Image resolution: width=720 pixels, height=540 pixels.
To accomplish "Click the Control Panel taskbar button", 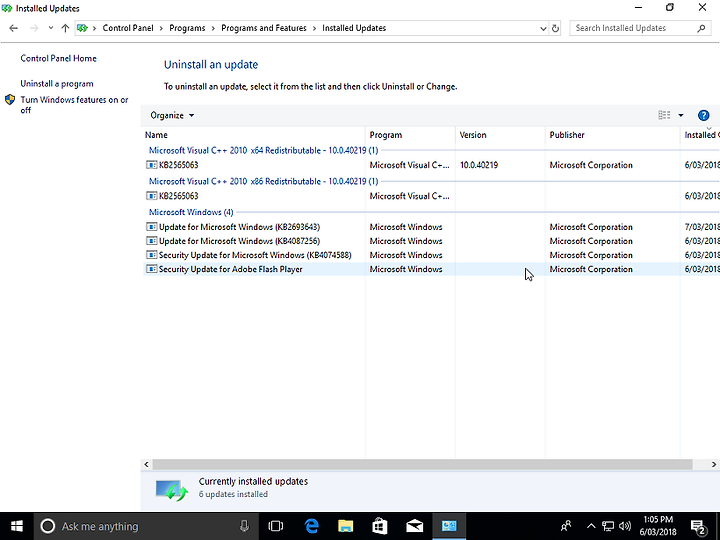I will [x=449, y=526].
